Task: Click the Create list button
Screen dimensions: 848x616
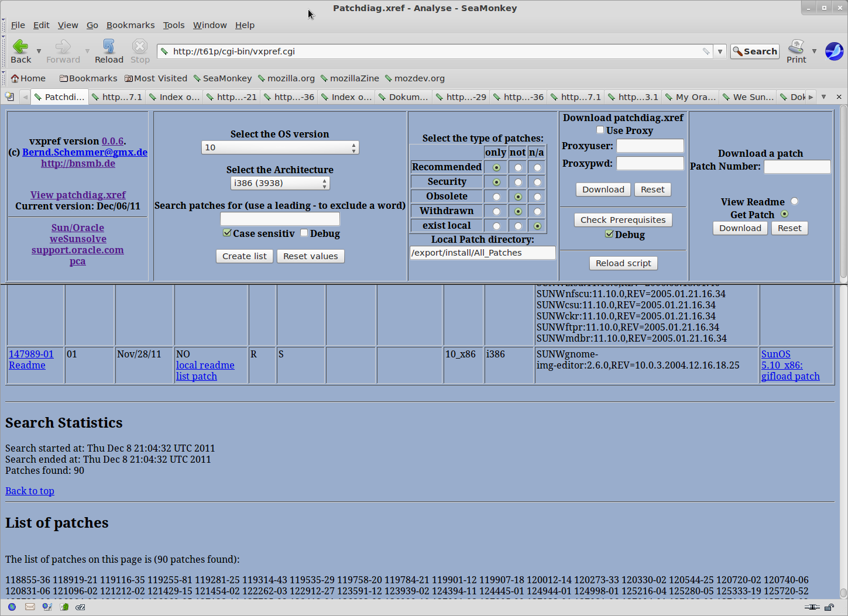Action: coord(244,256)
